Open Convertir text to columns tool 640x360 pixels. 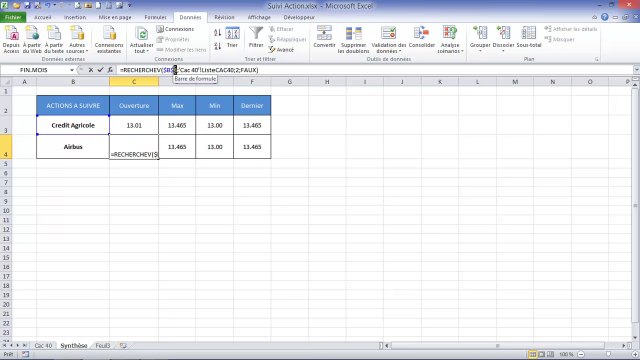(x=324, y=38)
